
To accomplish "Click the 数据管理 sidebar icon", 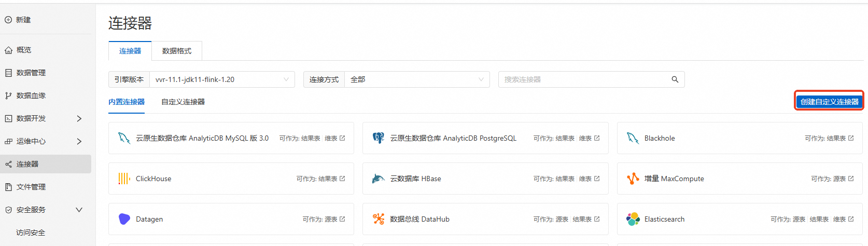I will click(x=8, y=73).
